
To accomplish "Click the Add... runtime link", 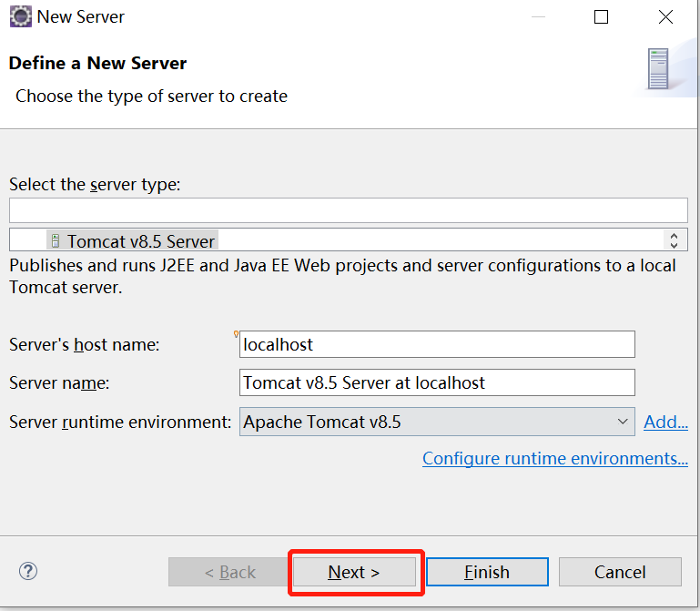I will click(x=665, y=422).
